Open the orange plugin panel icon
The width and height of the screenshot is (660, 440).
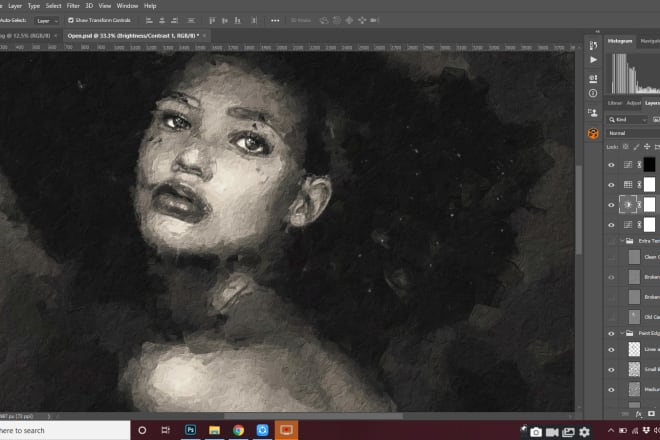point(593,133)
